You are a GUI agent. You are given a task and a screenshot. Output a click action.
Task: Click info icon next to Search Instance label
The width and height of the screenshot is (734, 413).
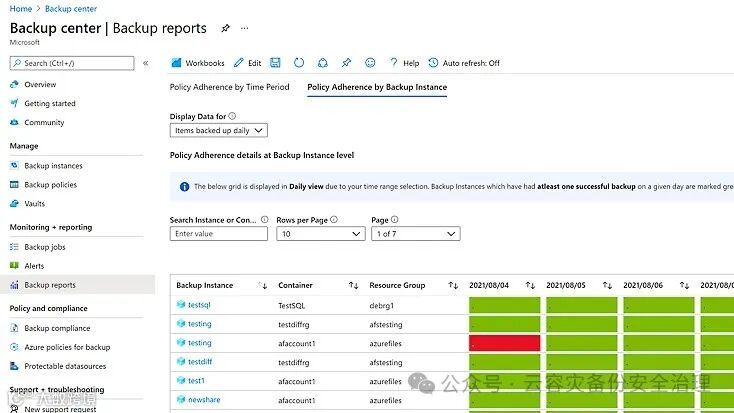tap(264, 219)
